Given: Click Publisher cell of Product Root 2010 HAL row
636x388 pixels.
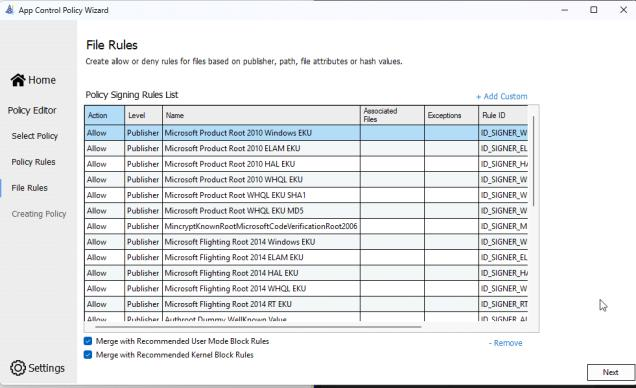Looking at the screenshot, I should pos(143,164).
